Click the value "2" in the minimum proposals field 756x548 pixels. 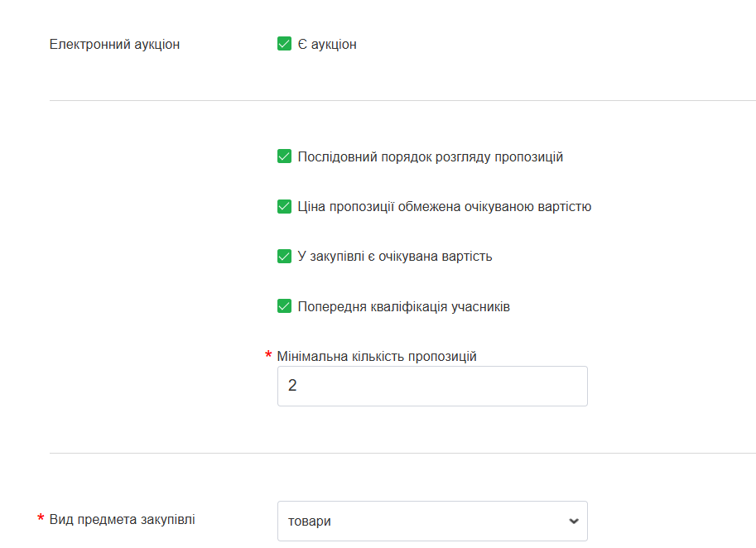(292, 387)
